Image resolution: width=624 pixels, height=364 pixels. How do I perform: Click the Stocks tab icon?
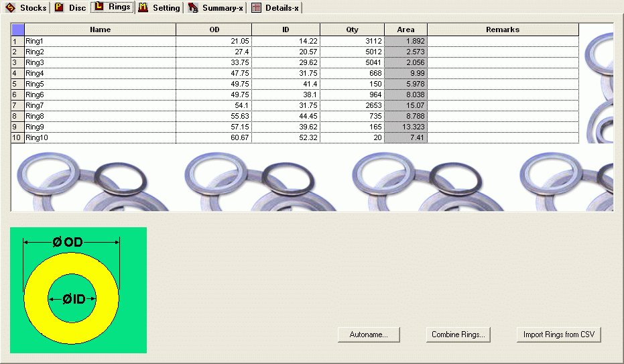pos(10,7)
